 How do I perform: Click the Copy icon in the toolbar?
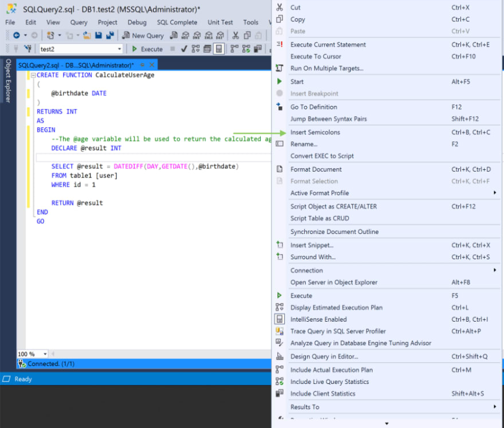pos(247,35)
